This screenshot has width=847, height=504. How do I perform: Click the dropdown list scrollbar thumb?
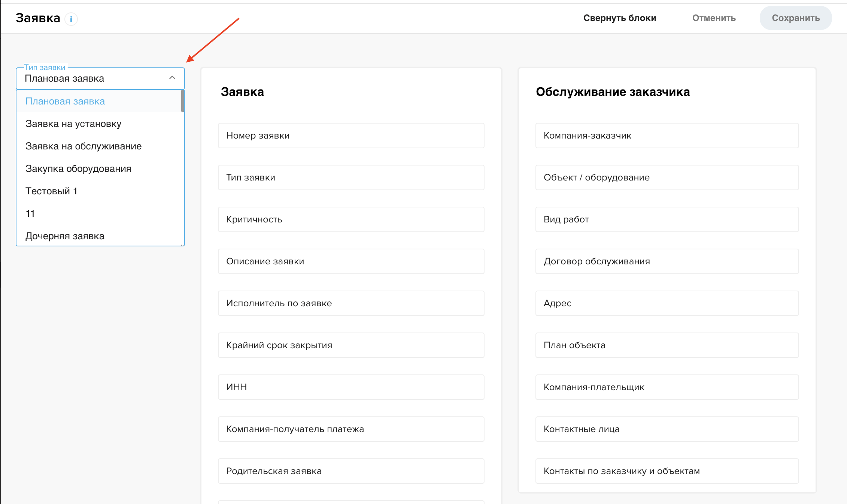183,101
